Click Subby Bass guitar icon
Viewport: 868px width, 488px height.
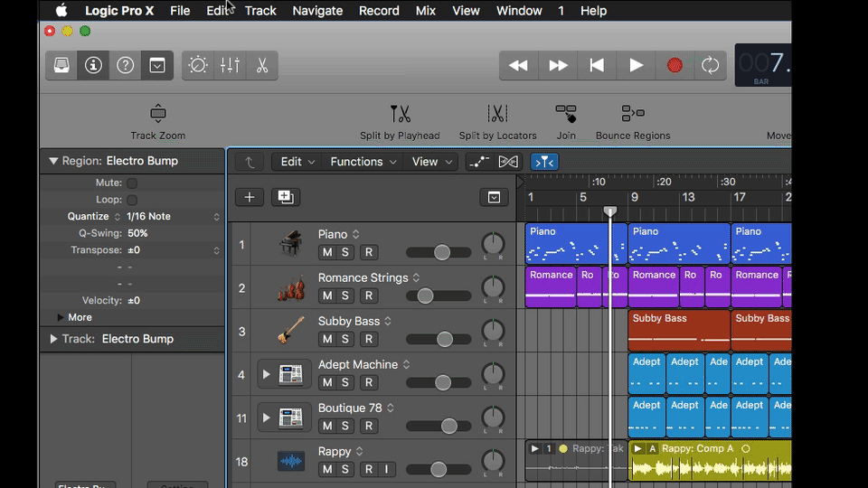(291, 331)
